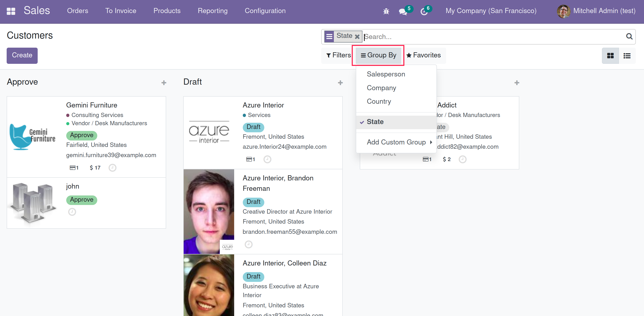Open Azure Interior, Brandon Freeman card

[x=263, y=212]
